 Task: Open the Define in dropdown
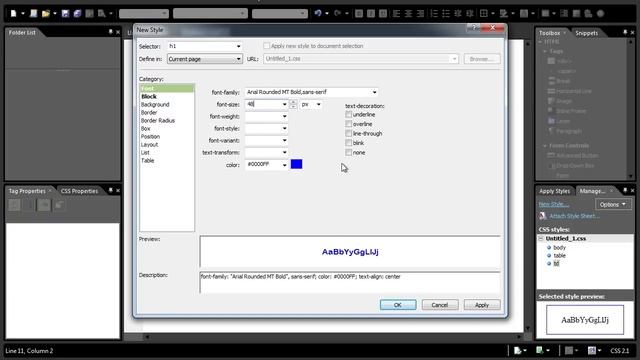238,59
